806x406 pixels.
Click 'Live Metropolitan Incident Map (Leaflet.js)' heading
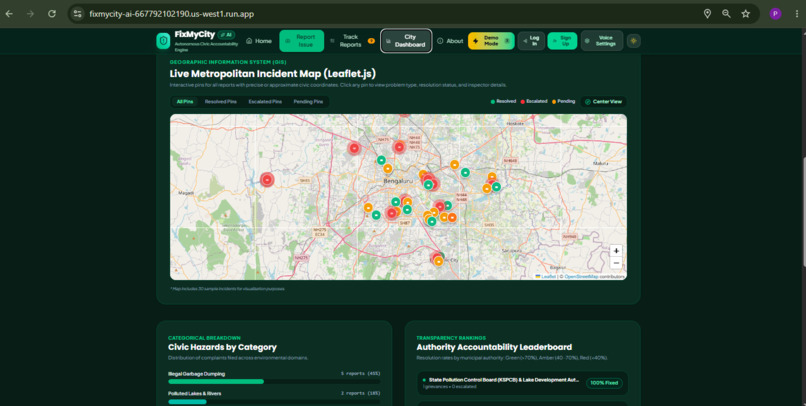click(273, 74)
